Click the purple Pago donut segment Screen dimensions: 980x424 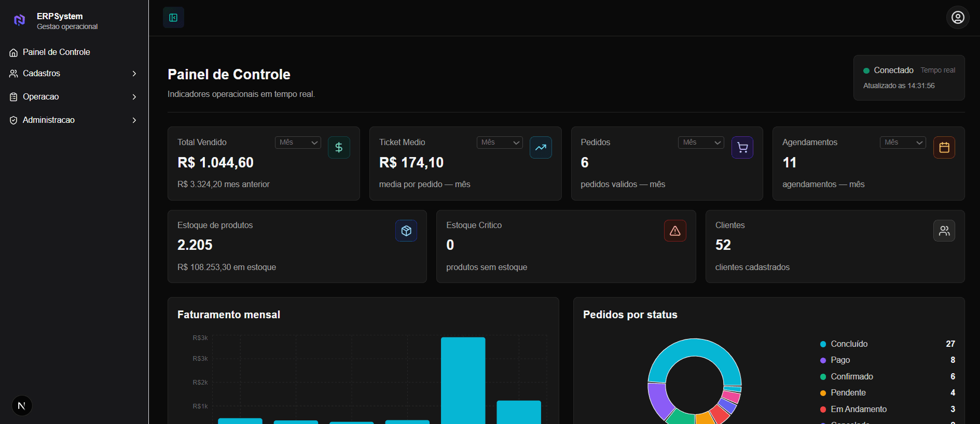(x=659, y=400)
